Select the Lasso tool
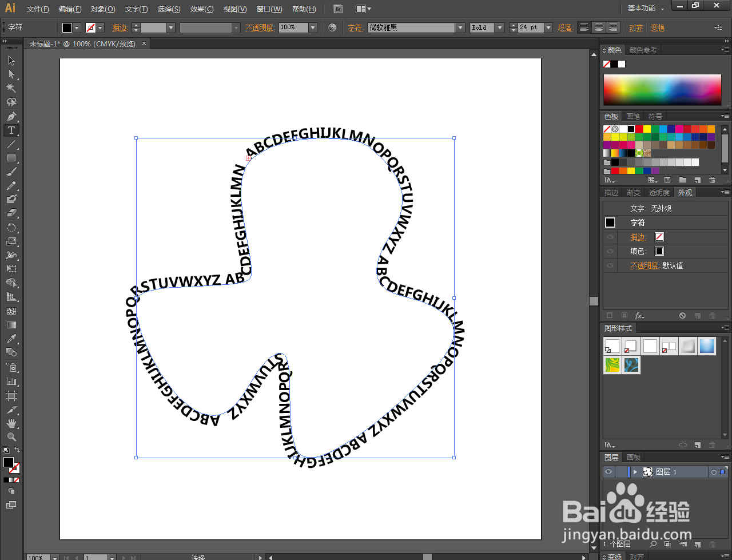Screen dimensions: 732x560 click(x=11, y=102)
